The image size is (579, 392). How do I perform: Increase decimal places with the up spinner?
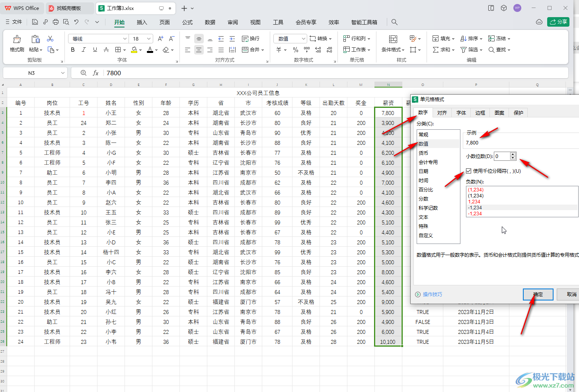coord(513,154)
